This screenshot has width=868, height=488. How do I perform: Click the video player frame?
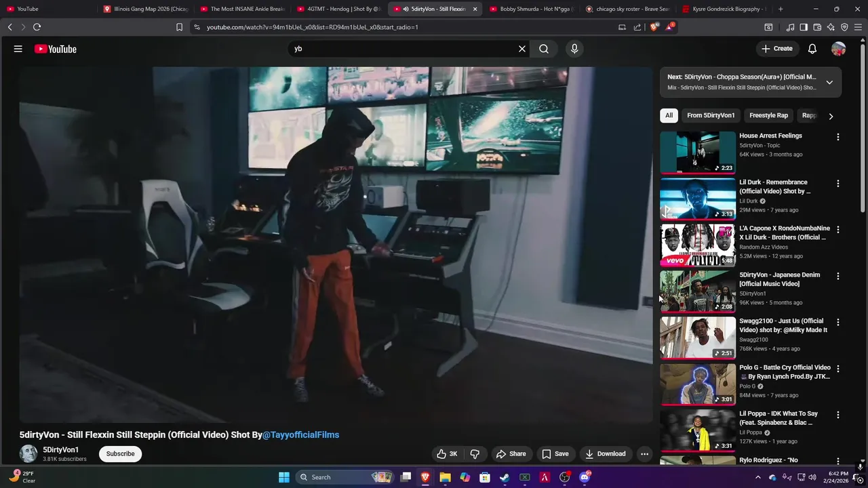336,245
